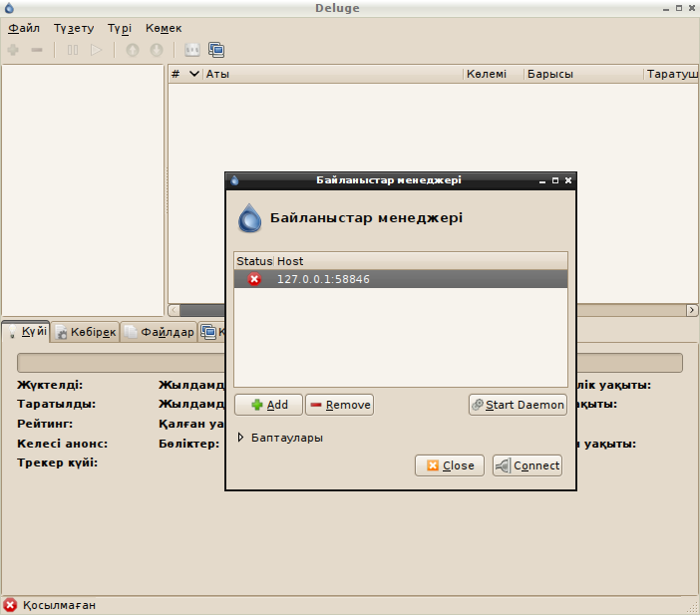Select the partially hidden fourth tab with monitors icon

tap(212, 332)
